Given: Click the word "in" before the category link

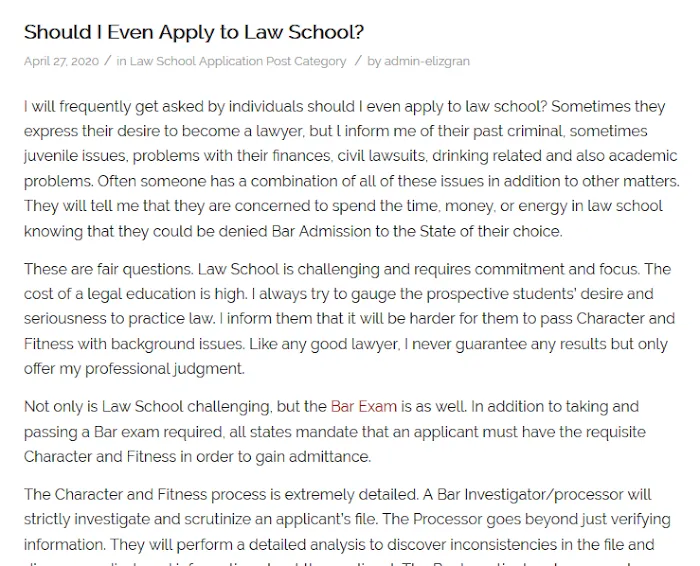Looking at the screenshot, I should click(121, 61).
